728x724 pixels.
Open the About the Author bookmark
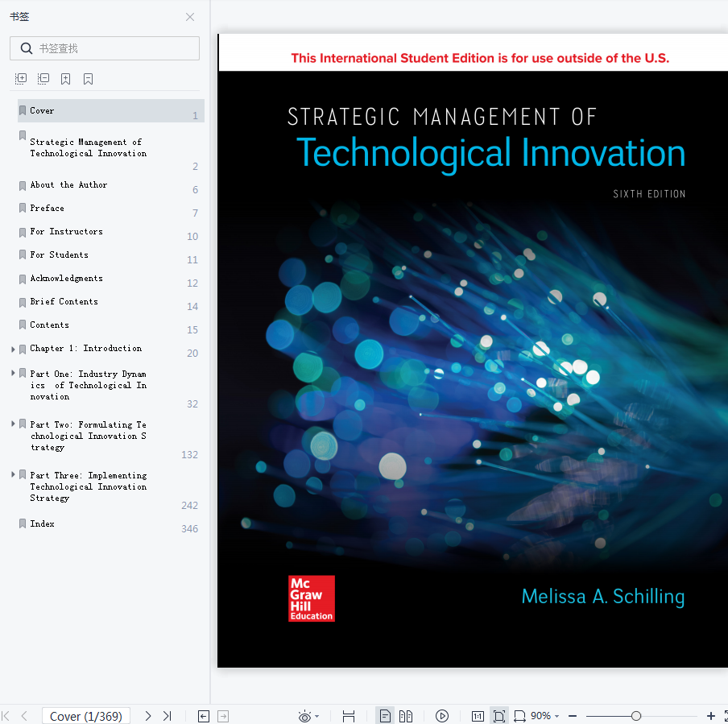click(68, 185)
